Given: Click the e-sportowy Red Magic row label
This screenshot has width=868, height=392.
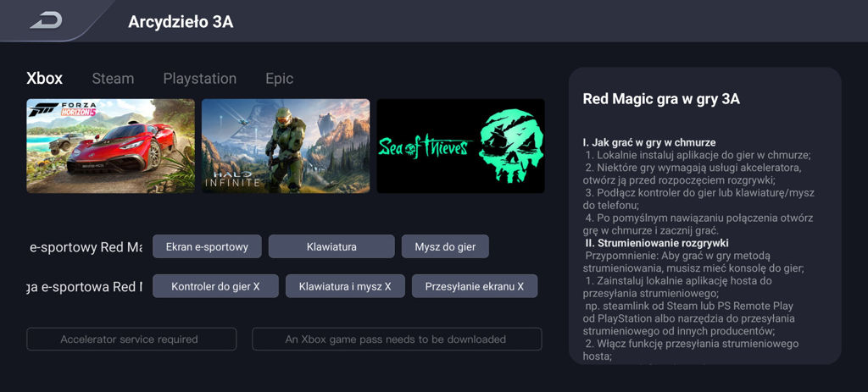Looking at the screenshot, I should [x=86, y=247].
